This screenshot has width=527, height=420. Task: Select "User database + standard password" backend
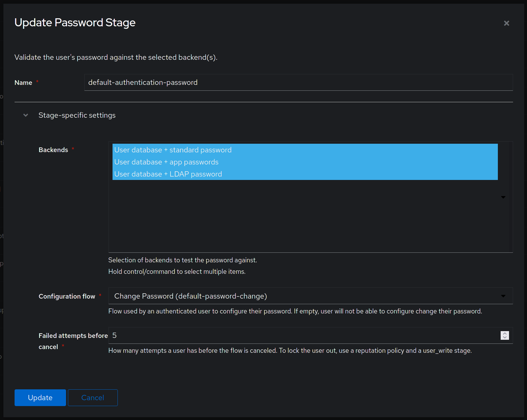(x=173, y=150)
